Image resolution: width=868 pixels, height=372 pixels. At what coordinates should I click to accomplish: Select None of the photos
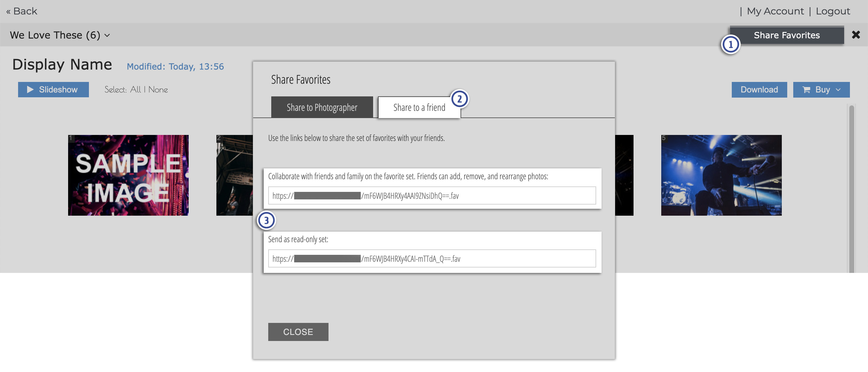(x=158, y=89)
